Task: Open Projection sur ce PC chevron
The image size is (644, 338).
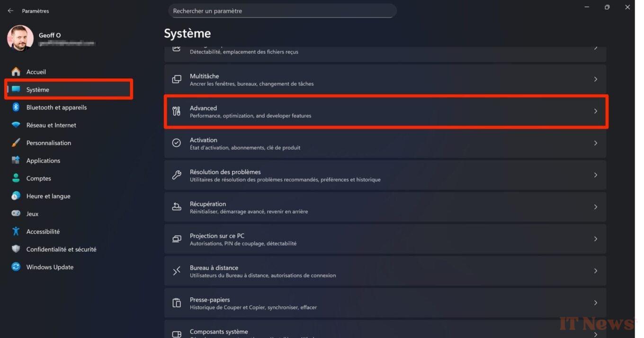Action: coord(596,239)
